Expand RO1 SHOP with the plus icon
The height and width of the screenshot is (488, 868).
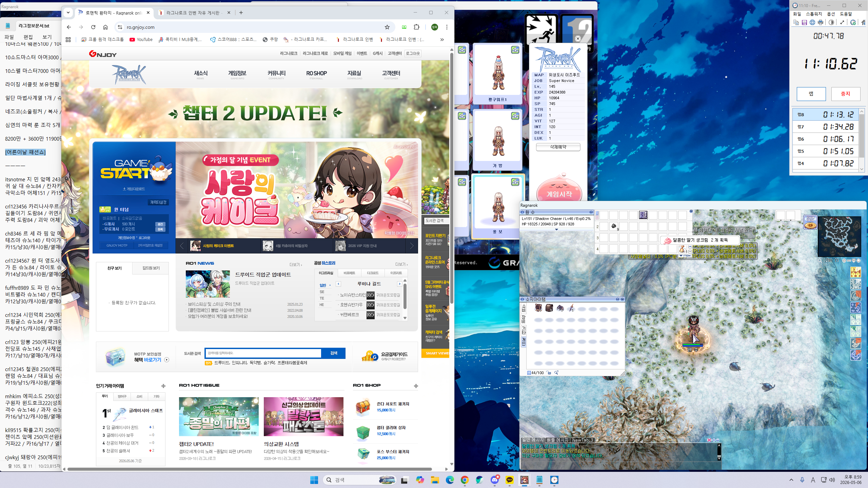click(x=416, y=386)
